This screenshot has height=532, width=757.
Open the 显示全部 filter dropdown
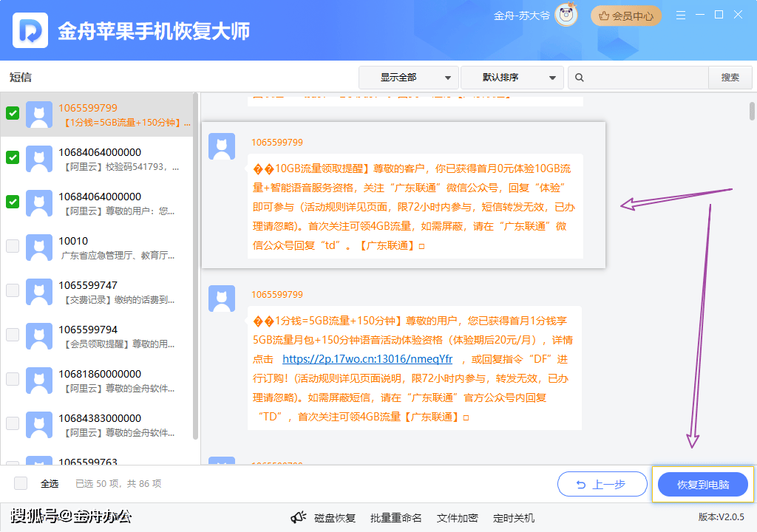click(x=399, y=77)
